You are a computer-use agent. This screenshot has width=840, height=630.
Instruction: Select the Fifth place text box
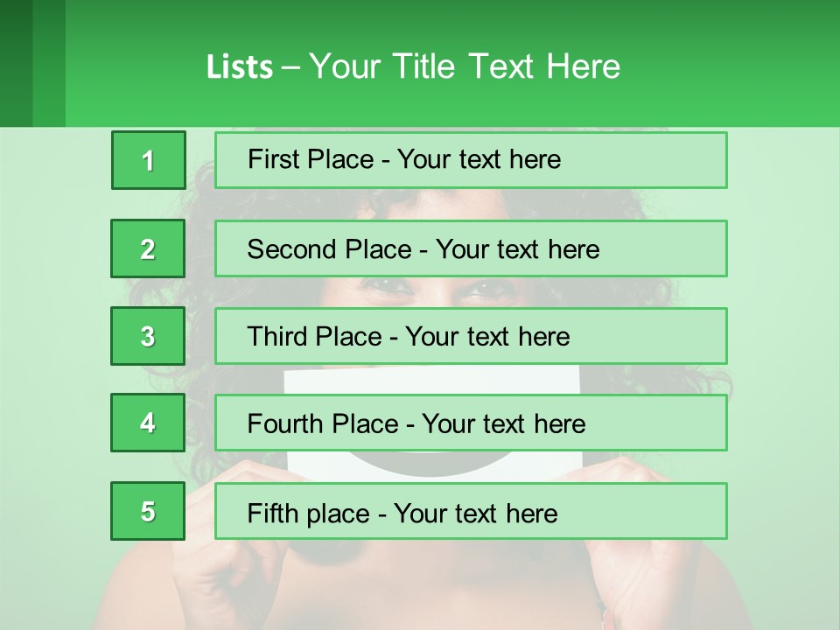click(x=471, y=511)
